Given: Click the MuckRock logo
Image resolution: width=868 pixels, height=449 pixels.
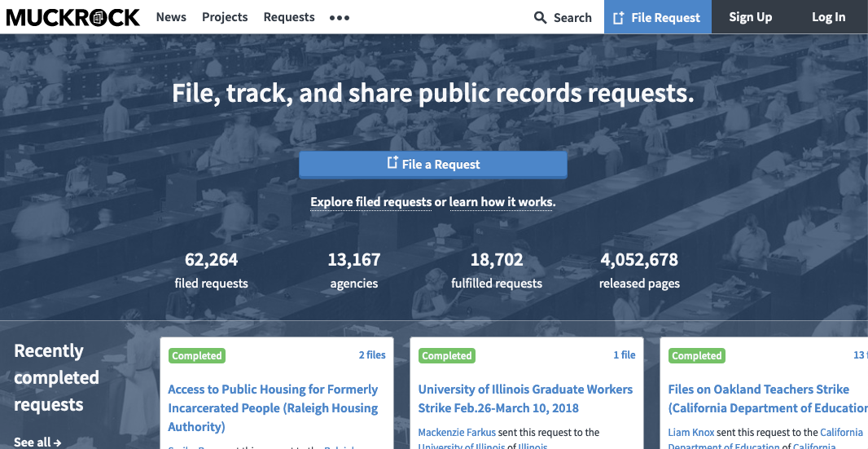Looking at the screenshot, I should (73, 17).
